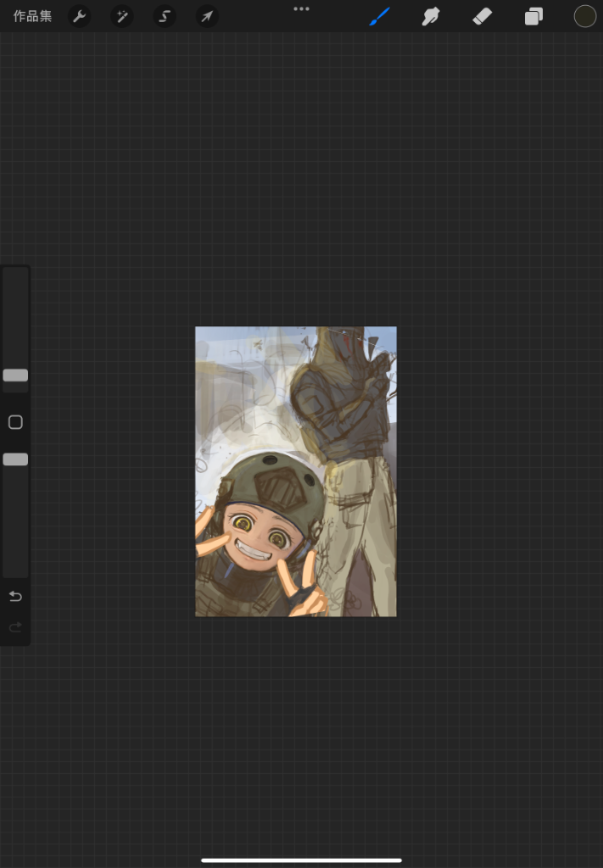Tap the peace-sign hand at canvas bottom

[x=305, y=585]
